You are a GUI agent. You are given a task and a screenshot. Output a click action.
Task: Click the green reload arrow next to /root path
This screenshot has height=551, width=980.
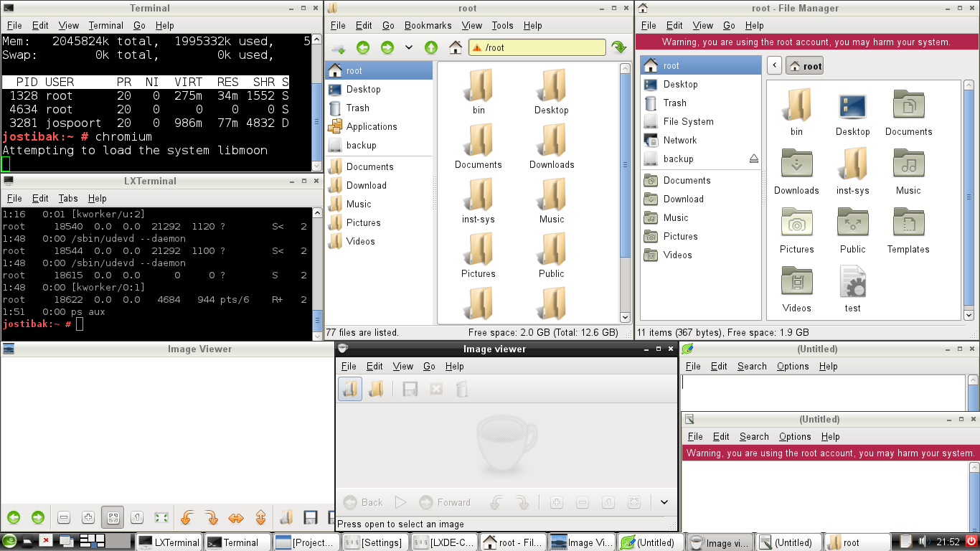(x=618, y=47)
